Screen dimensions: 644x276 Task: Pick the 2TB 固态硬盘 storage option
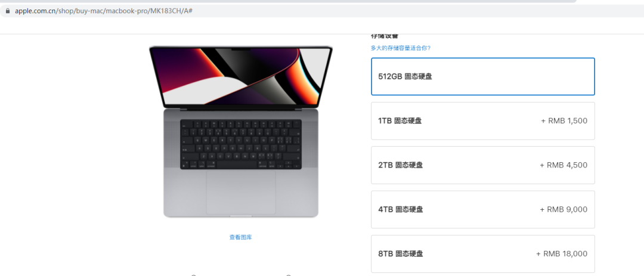(483, 165)
